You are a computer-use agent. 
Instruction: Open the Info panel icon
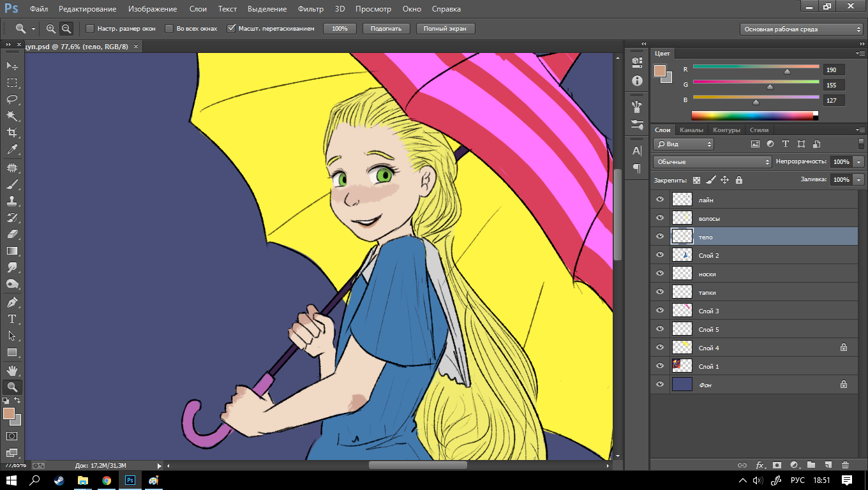point(637,80)
